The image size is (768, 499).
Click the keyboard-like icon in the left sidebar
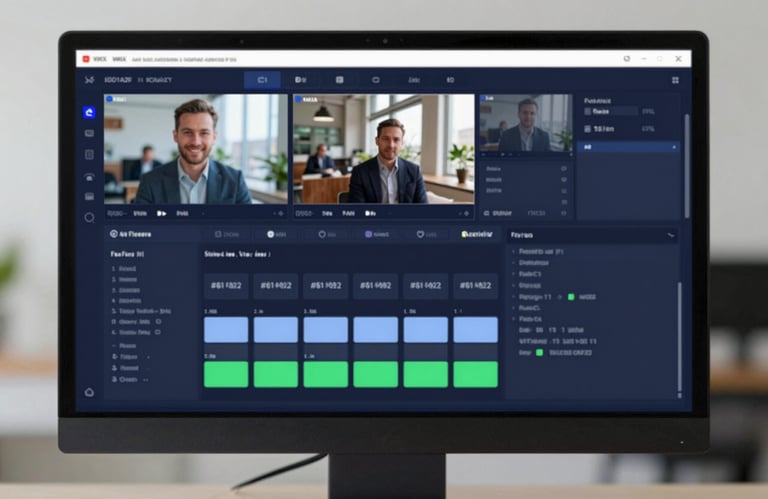[89, 196]
